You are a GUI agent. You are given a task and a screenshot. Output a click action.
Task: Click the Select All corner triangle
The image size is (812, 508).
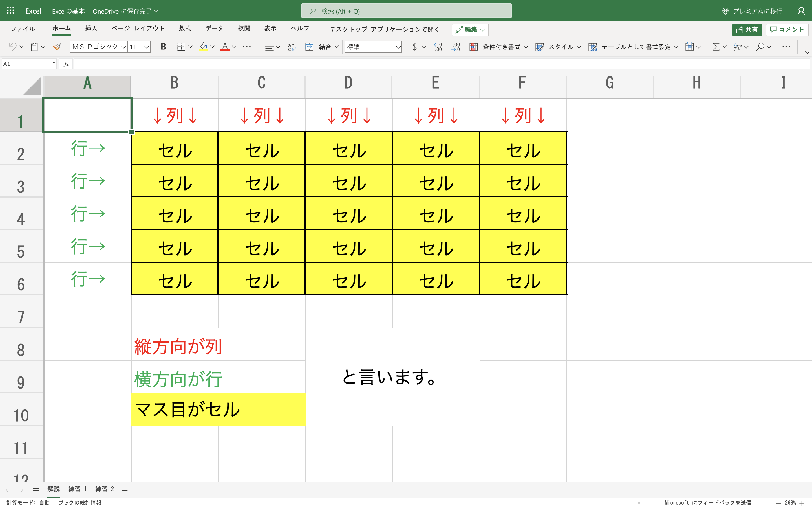pyautogui.click(x=32, y=86)
